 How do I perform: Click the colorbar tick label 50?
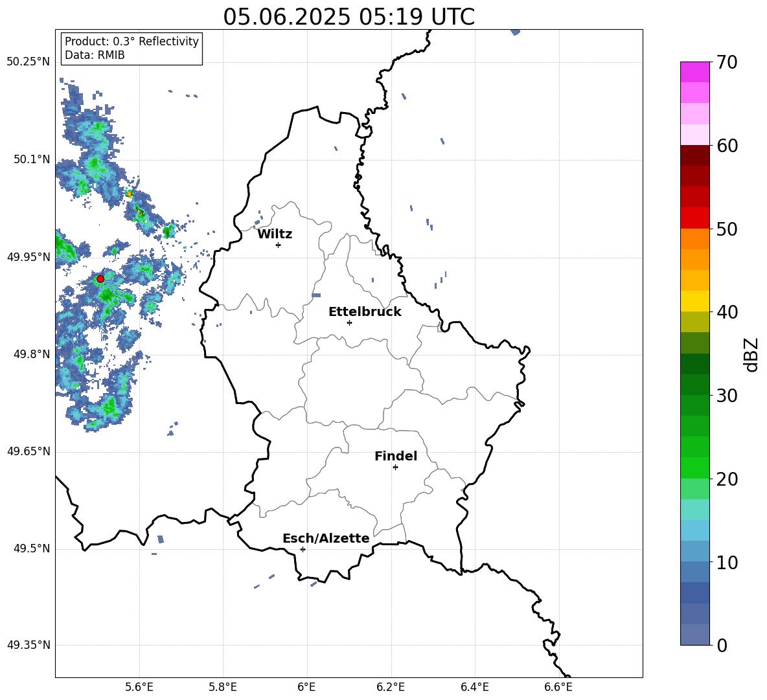coord(726,229)
